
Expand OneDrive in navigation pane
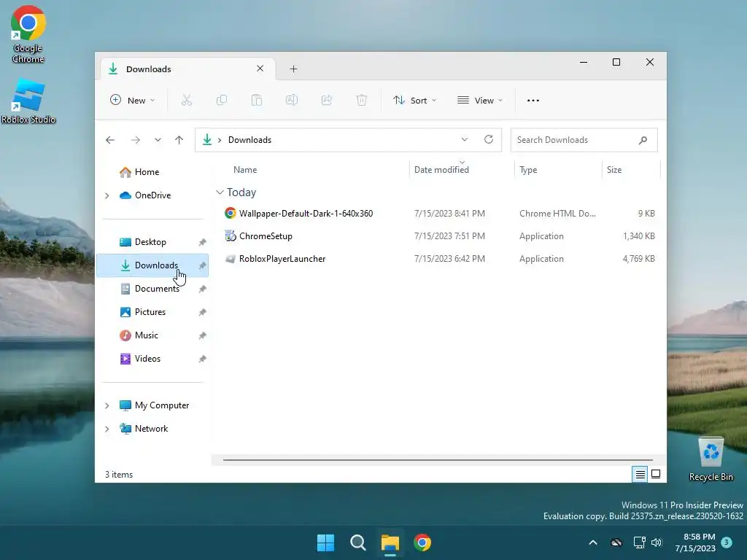pyautogui.click(x=107, y=195)
